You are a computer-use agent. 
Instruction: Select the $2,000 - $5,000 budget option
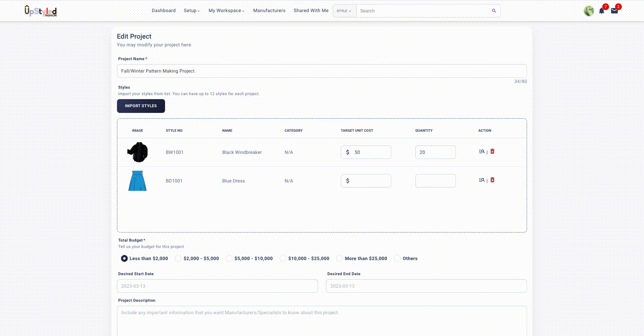[x=178, y=258]
